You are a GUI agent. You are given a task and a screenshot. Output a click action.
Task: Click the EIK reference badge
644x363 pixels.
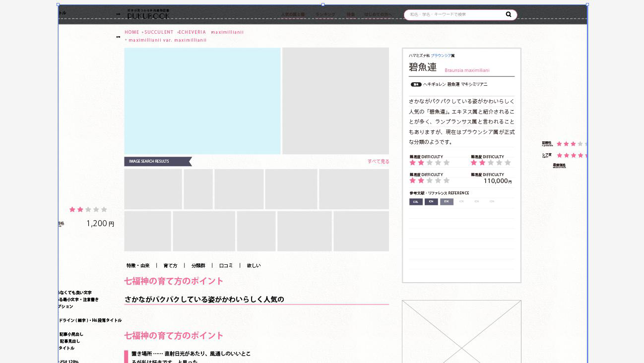447,202
